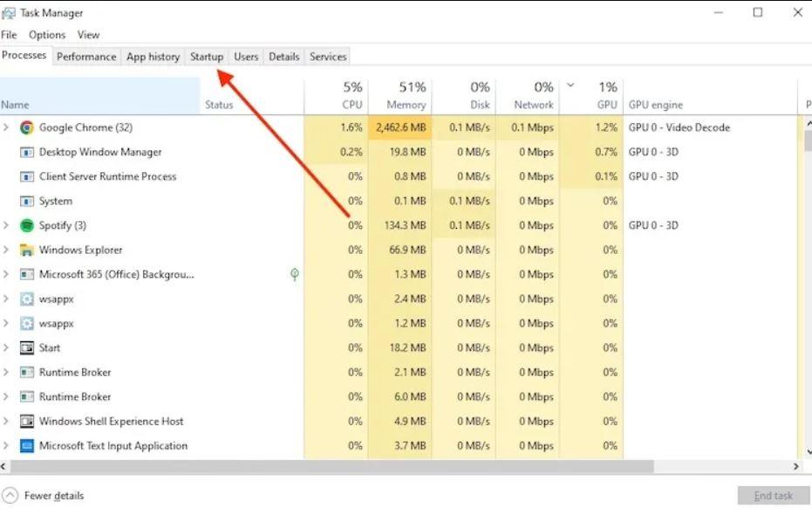Sort processes by Memory column
Screen dimensions: 812x515
(399, 96)
